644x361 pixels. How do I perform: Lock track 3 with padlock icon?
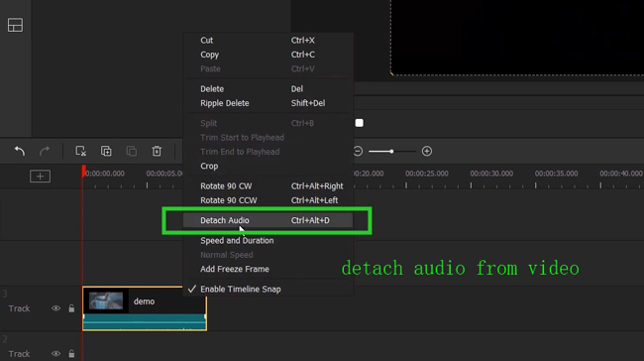click(x=71, y=308)
